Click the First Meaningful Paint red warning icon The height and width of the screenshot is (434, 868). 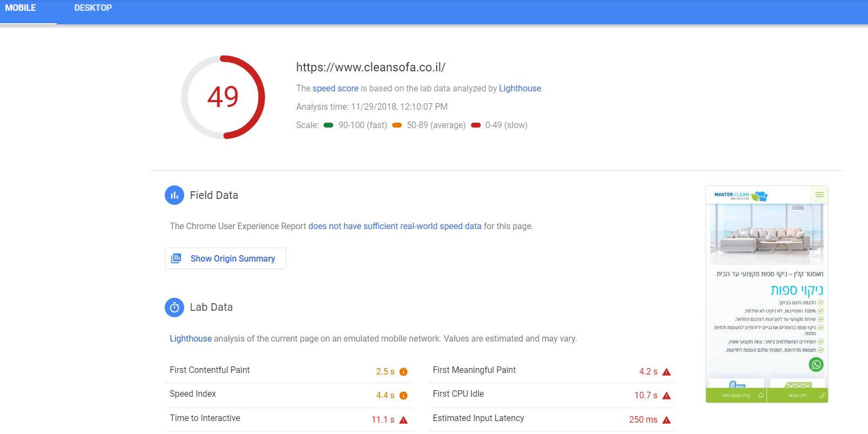tap(667, 372)
